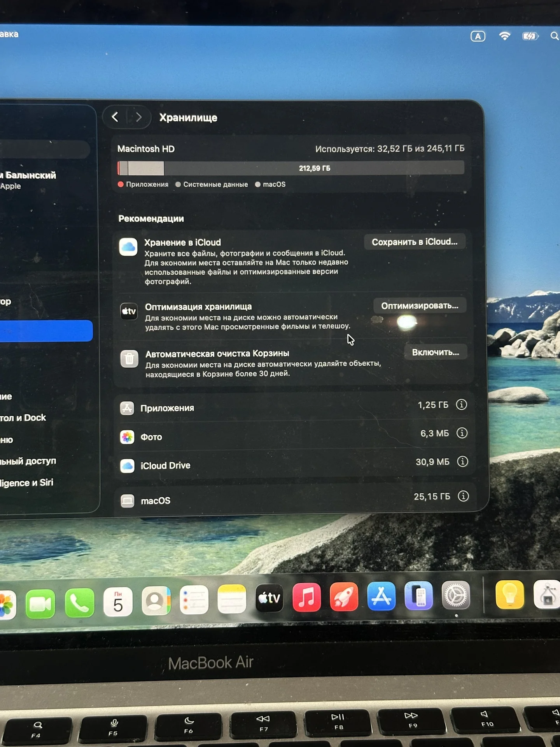The width and height of the screenshot is (560, 747).
Task: Click Сохранить в iCloud button
Action: (x=415, y=242)
